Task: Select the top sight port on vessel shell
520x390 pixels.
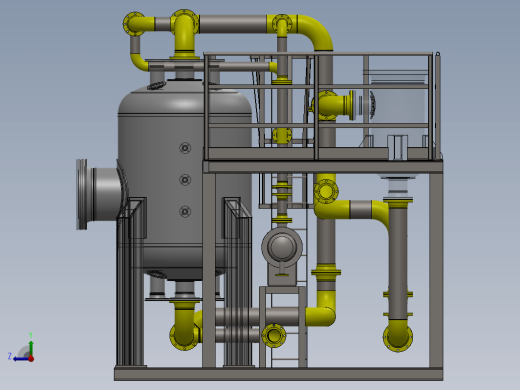Action: (x=185, y=148)
